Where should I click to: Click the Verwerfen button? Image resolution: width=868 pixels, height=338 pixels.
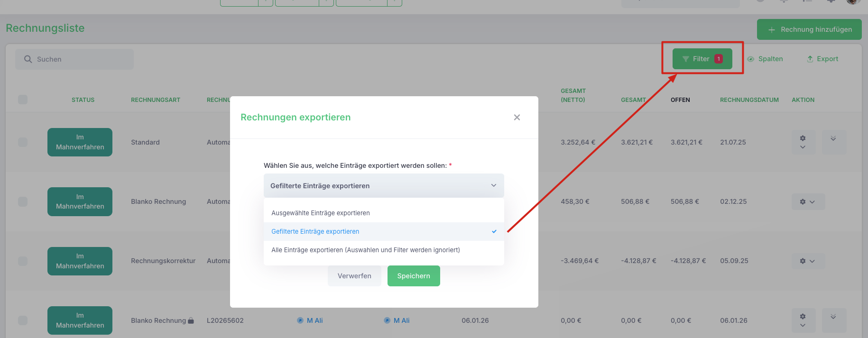(x=354, y=276)
